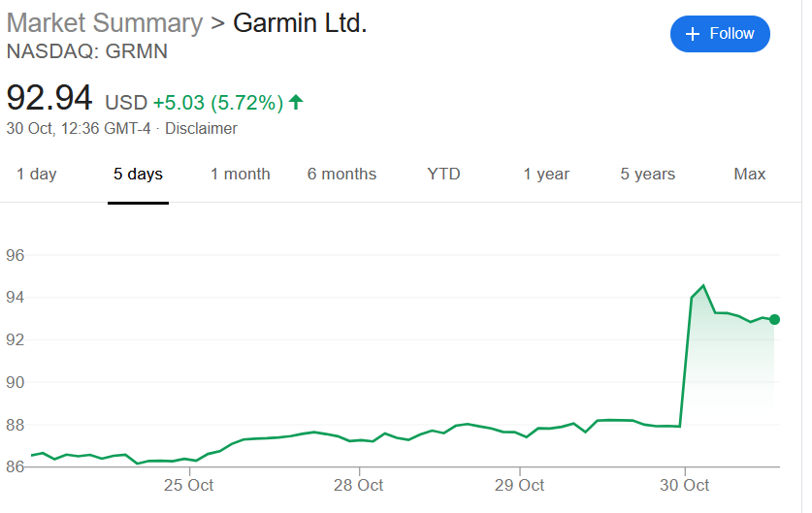
Task: Switch to the 1 month range
Action: coord(241,174)
